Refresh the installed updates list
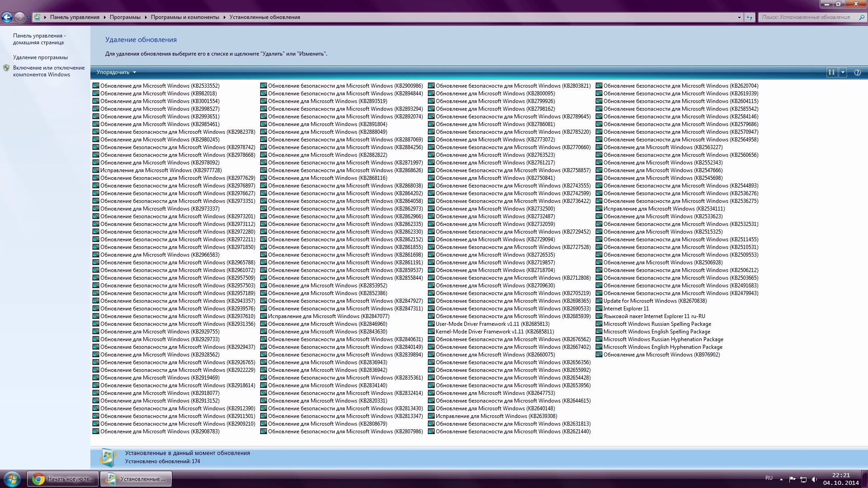 pyautogui.click(x=750, y=17)
